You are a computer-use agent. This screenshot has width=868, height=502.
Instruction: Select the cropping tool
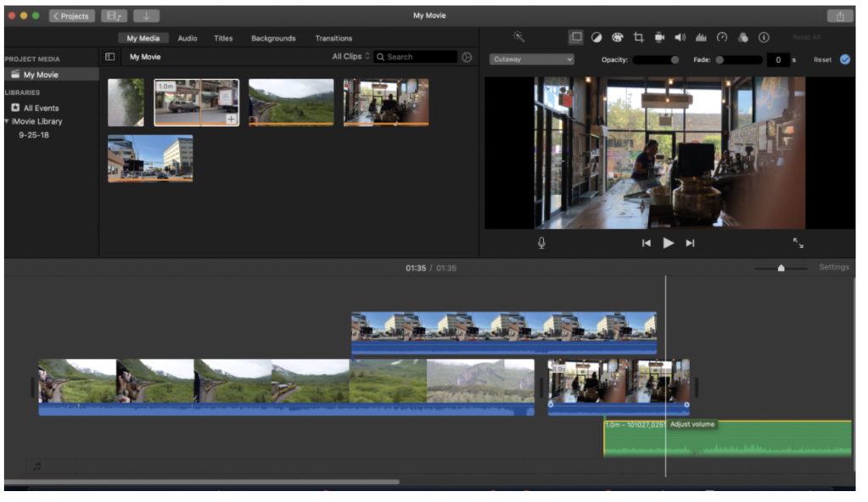[638, 37]
